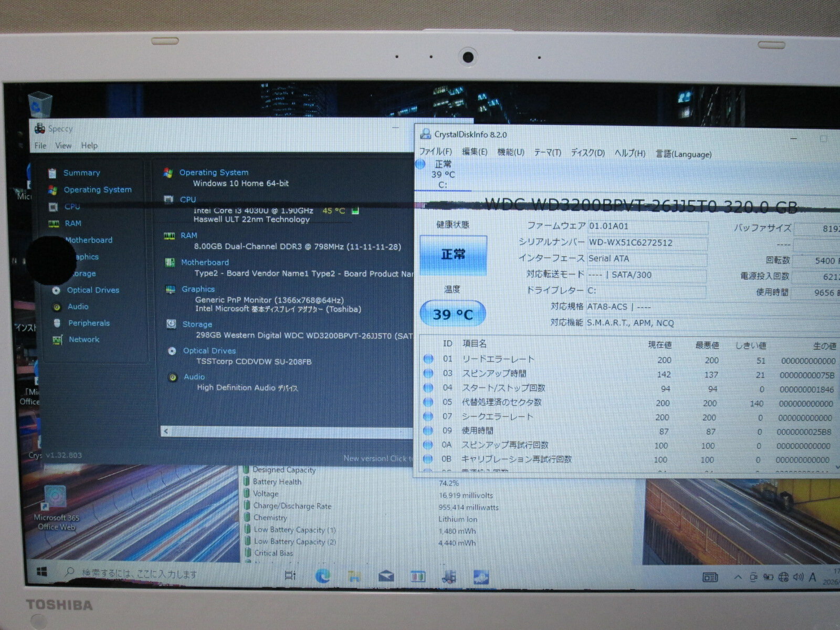The height and width of the screenshot is (630, 840).
Task: Select SMART row 03 スピンアップ時間
Action: (x=630, y=374)
